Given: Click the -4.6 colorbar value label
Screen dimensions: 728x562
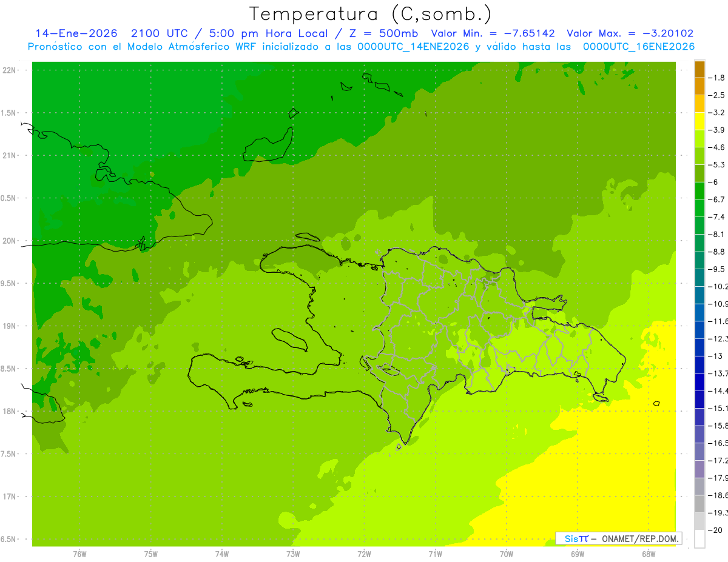Looking at the screenshot, I should [718, 147].
